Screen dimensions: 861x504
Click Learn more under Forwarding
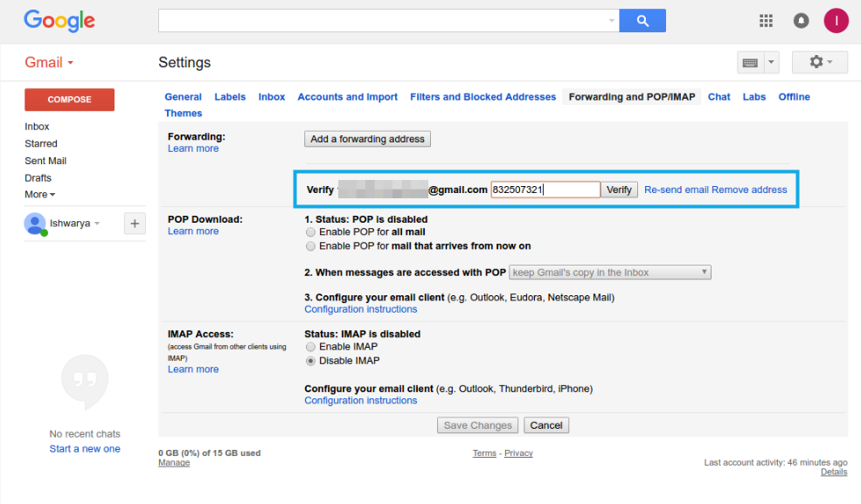193,148
